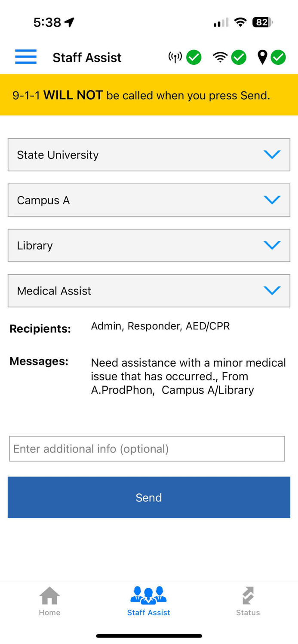Focus the additional info text field
This screenshot has height=644, width=298.
[x=147, y=449]
